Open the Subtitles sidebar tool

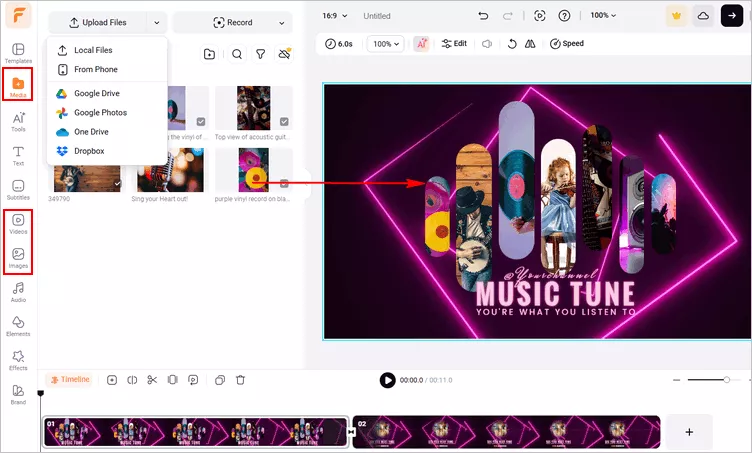point(18,189)
